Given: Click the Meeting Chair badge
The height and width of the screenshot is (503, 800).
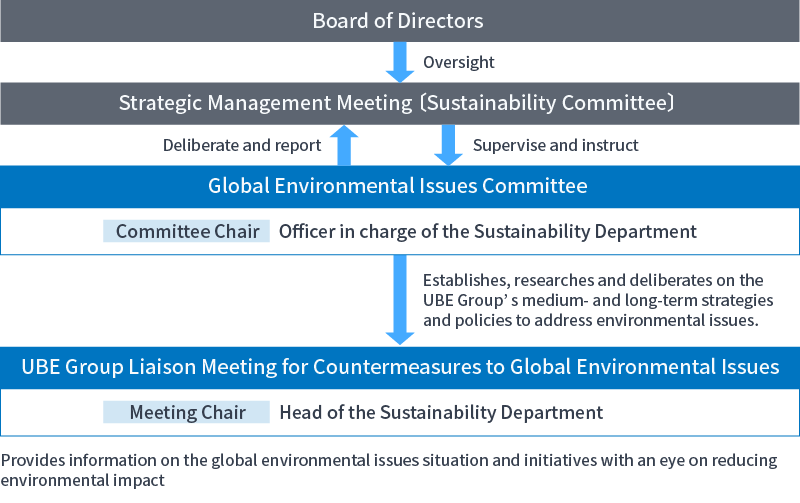Looking at the screenshot, I should pyautogui.click(x=187, y=412).
